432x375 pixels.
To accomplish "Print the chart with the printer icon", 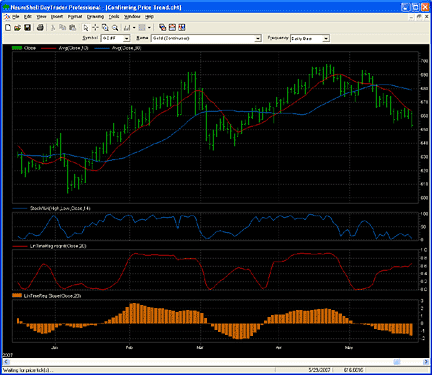I will tap(40, 28).
